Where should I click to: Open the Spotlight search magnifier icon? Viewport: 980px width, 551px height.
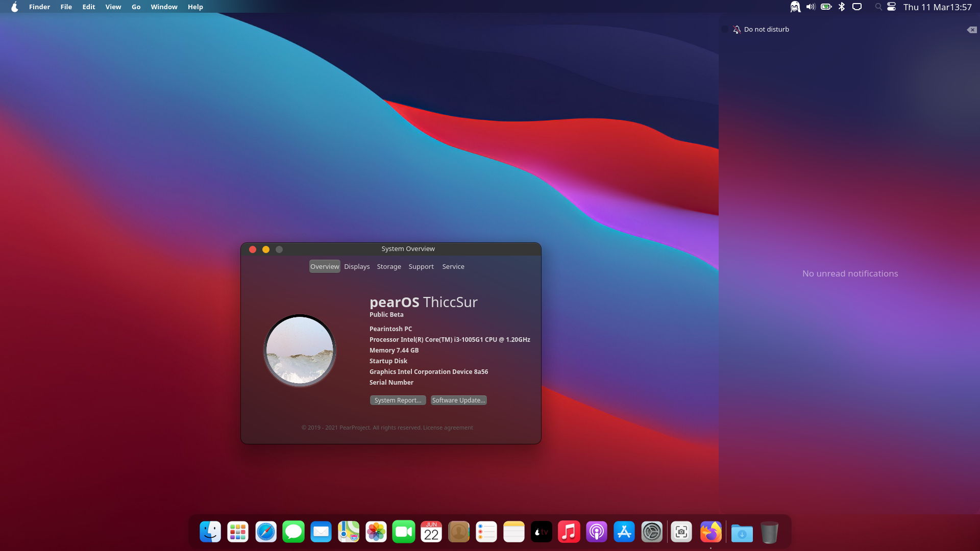pos(878,7)
